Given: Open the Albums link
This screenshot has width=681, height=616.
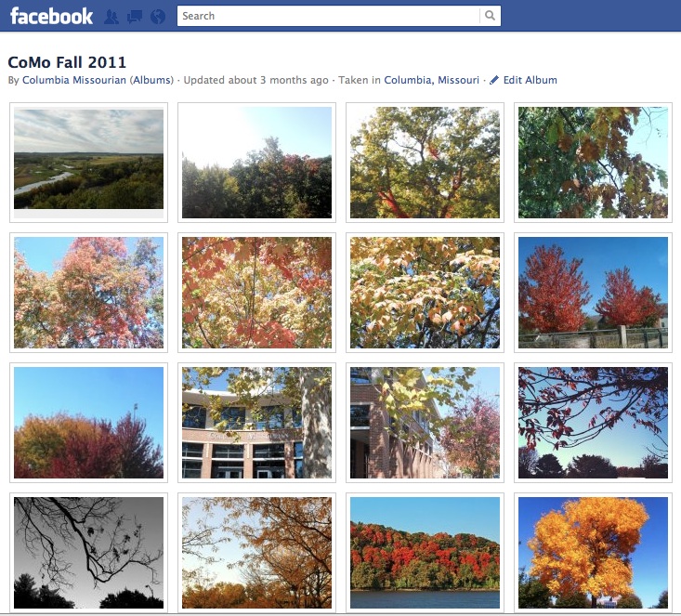Looking at the screenshot, I should [x=151, y=80].
